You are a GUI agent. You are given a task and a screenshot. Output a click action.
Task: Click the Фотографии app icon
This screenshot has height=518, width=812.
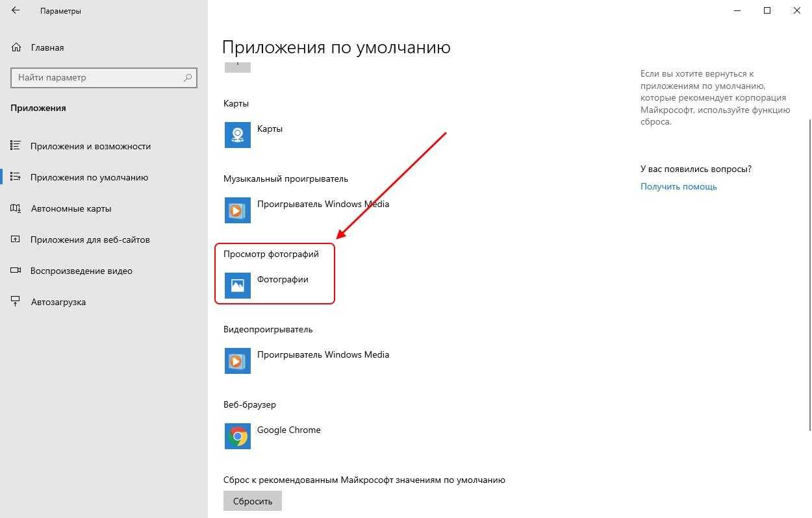[238, 286]
